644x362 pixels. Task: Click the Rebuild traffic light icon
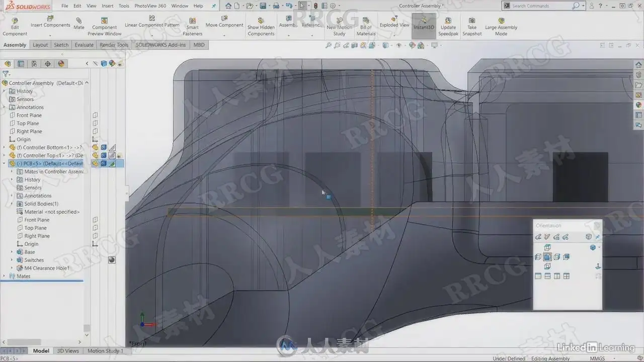[315, 6]
